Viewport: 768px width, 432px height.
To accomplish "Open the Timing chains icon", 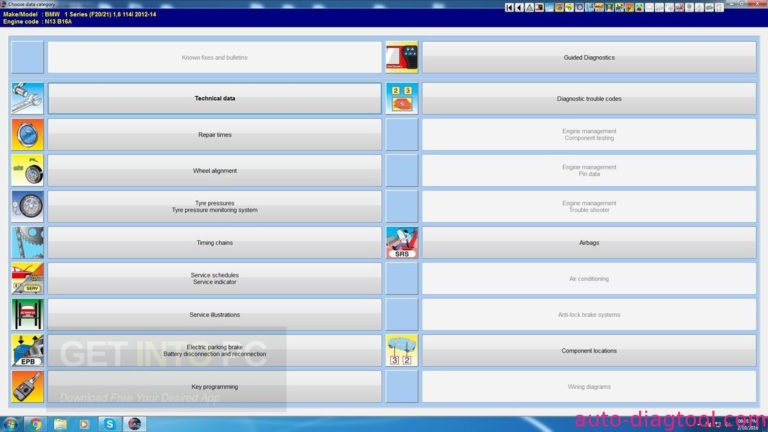I will [27, 243].
